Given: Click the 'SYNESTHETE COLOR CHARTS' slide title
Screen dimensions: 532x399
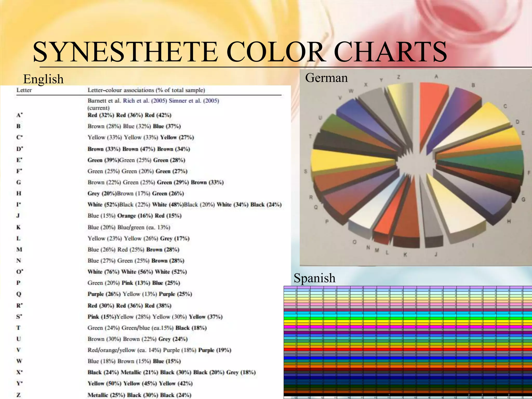Looking at the screenshot, I should pyautogui.click(x=240, y=52).
